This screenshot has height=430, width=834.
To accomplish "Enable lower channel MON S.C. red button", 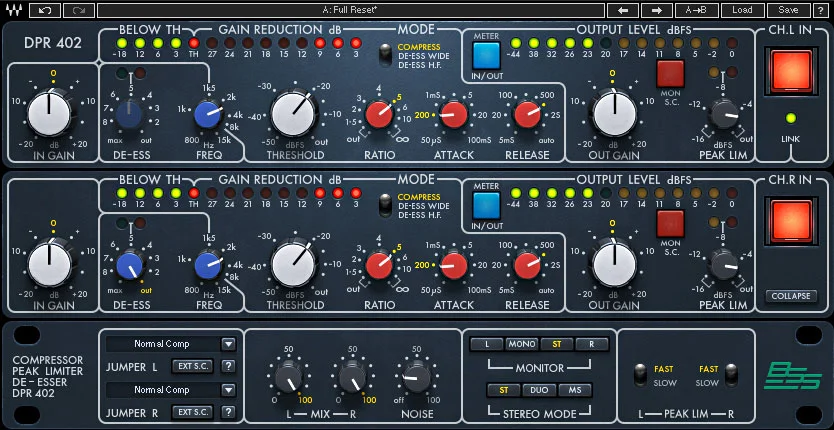I will (x=671, y=224).
